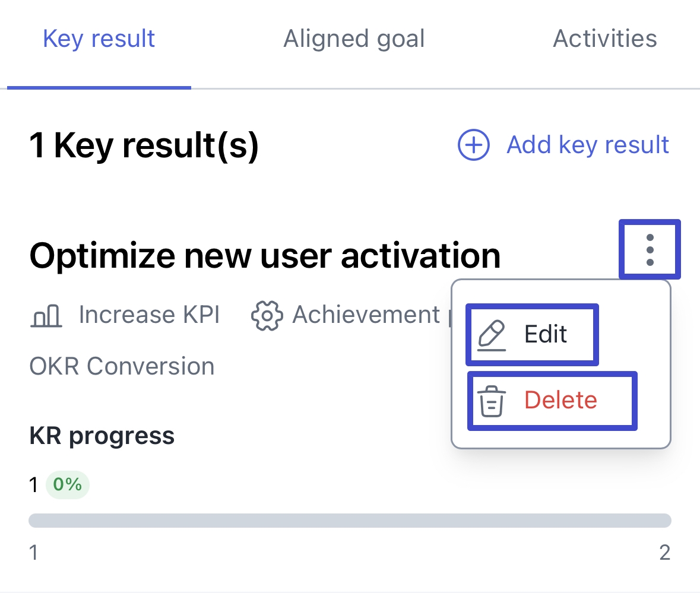Switch to the Aligned goal tab

[x=354, y=39]
